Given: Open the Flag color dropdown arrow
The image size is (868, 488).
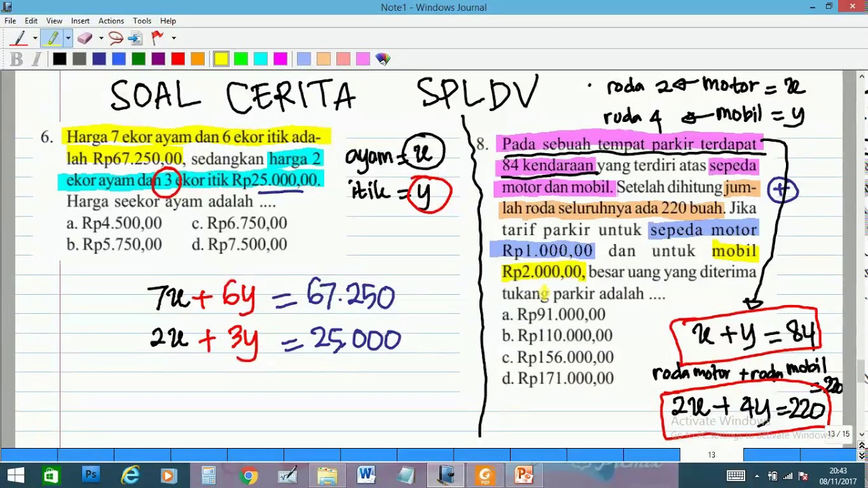Looking at the screenshot, I should [x=174, y=38].
